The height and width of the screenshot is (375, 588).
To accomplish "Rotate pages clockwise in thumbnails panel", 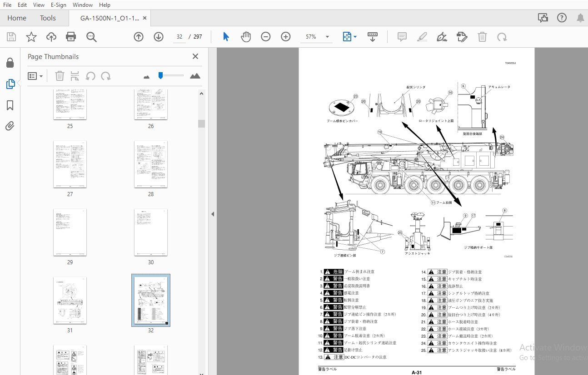I will (106, 76).
